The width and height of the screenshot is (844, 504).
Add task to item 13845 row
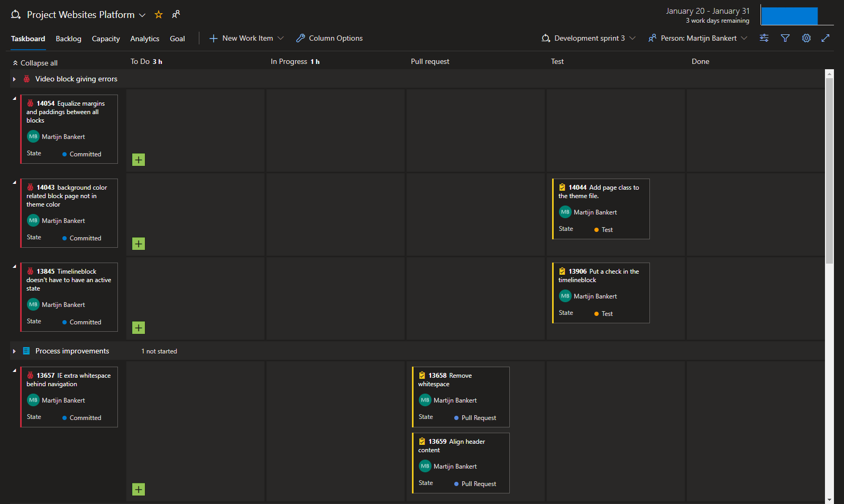[x=139, y=328]
